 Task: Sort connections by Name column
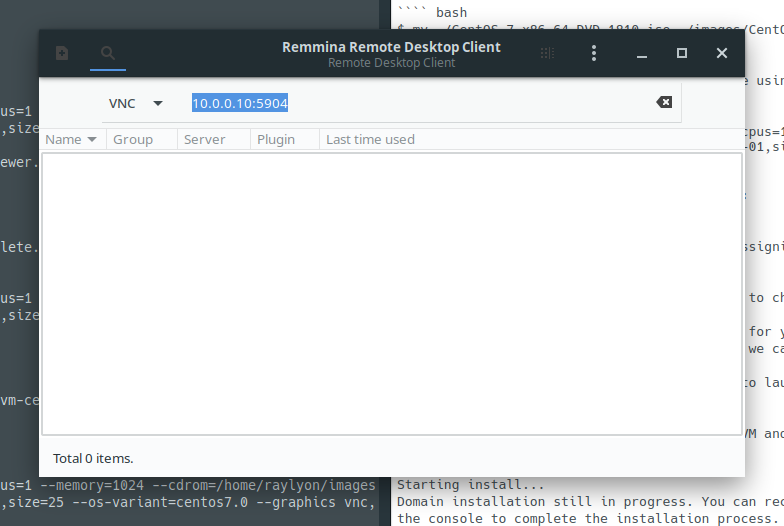click(x=63, y=139)
